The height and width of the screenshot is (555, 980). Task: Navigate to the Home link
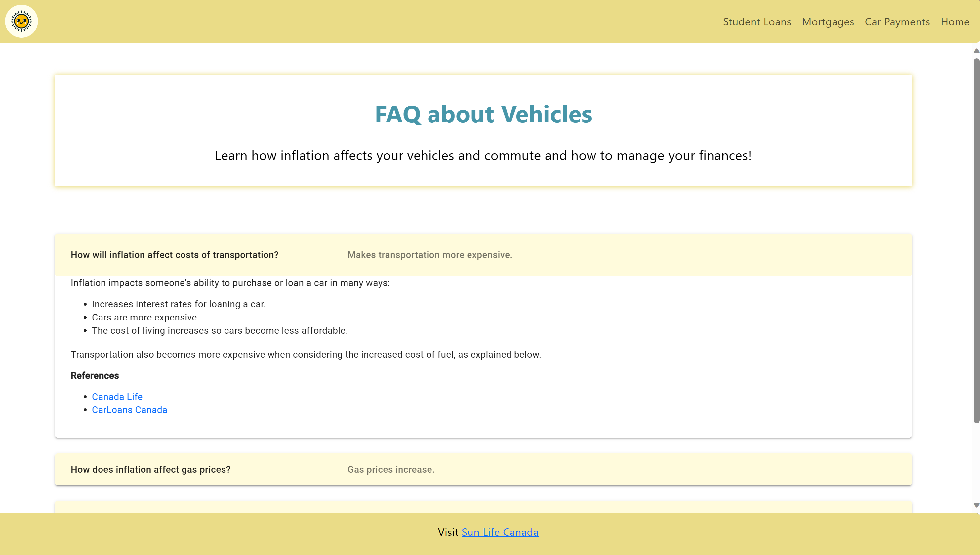click(955, 22)
